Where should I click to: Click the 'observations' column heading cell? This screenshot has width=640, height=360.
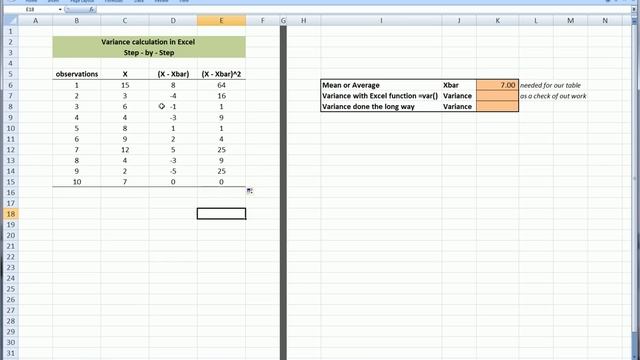[77, 74]
